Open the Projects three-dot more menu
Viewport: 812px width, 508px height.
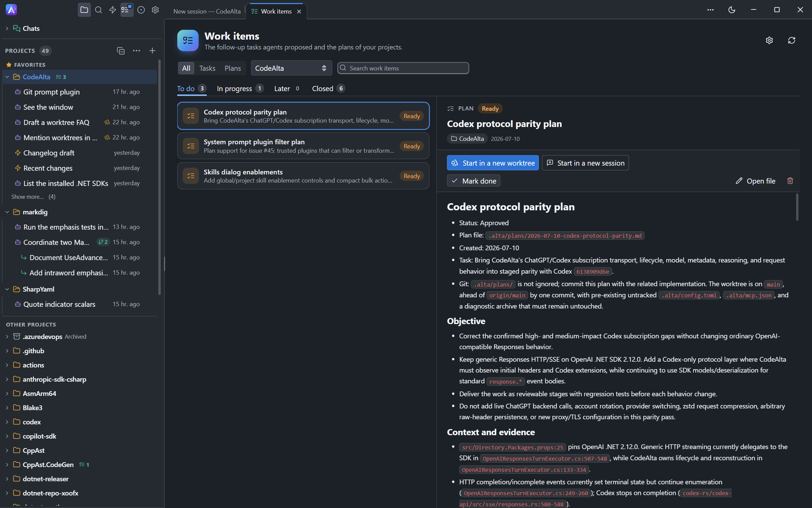pos(136,51)
